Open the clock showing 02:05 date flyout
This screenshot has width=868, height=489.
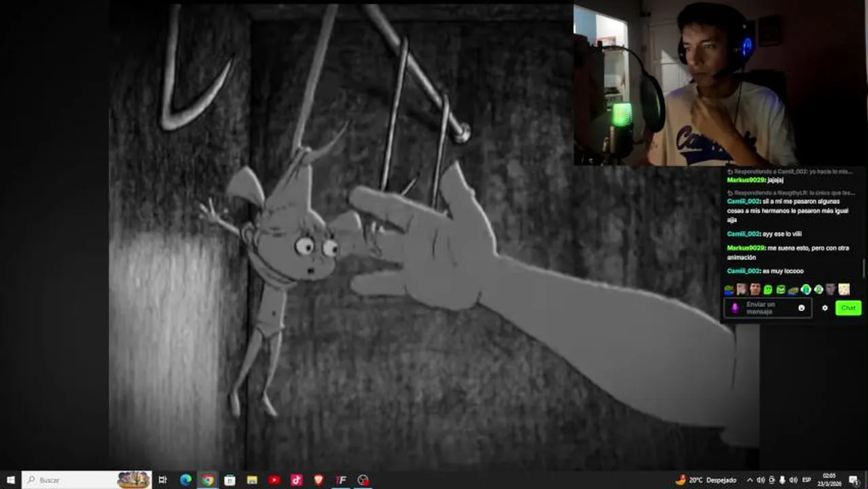(x=829, y=480)
